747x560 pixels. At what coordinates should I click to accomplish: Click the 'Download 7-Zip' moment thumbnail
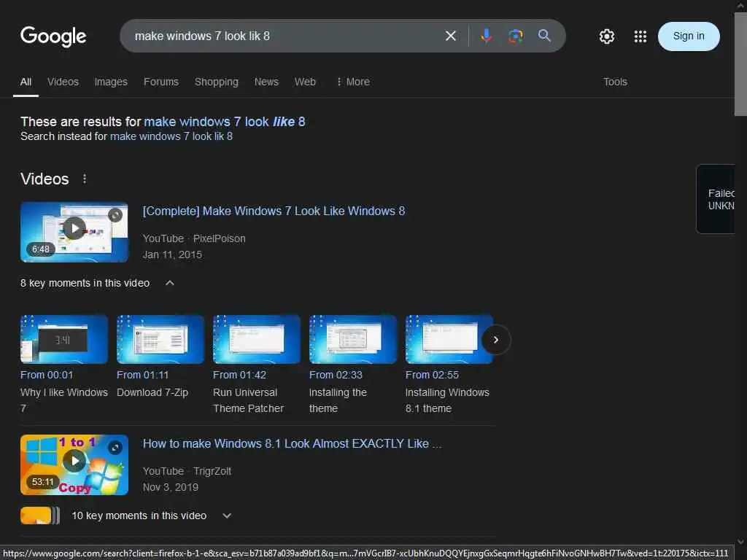pos(160,340)
